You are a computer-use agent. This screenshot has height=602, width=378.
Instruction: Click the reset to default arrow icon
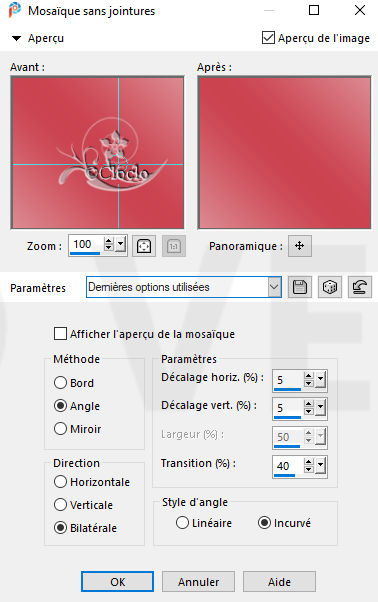pyautogui.click(x=360, y=287)
